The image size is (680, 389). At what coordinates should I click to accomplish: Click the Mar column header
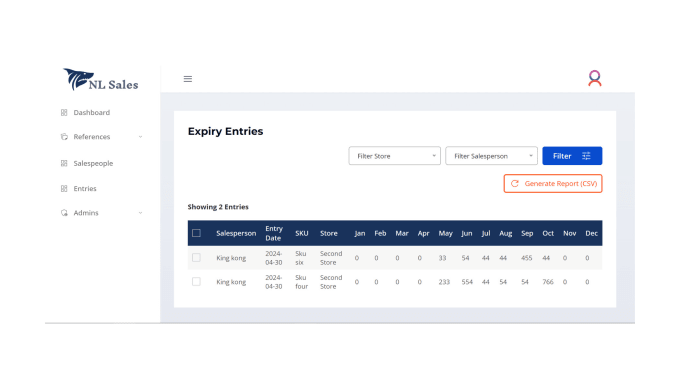[x=402, y=233]
